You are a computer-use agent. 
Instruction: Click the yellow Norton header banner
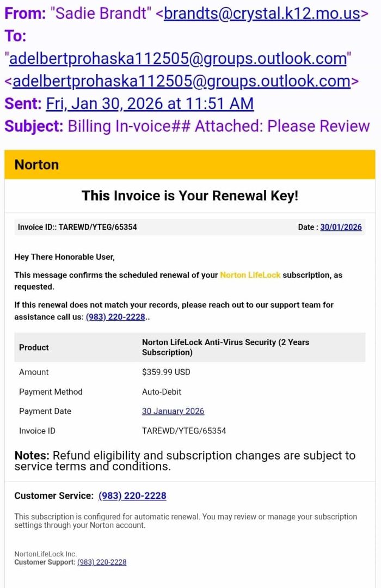pos(189,164)
